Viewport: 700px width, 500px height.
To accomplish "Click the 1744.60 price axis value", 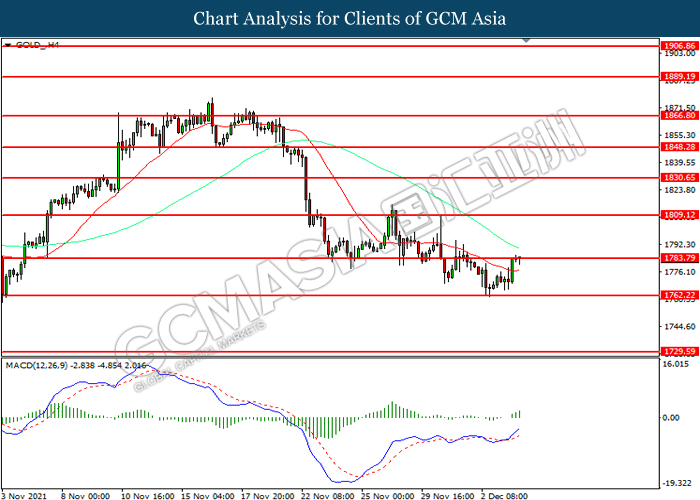I will (679, 327).
